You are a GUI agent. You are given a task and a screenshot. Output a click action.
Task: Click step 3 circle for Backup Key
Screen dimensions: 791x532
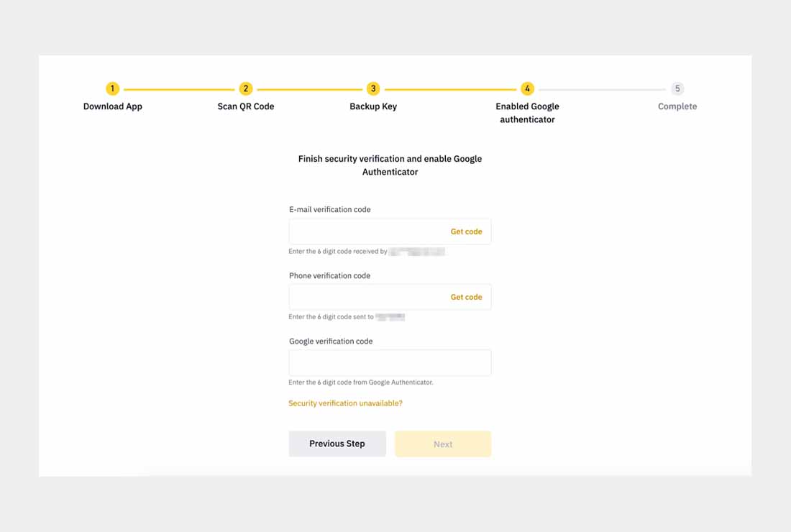click(x=373, y=88)
